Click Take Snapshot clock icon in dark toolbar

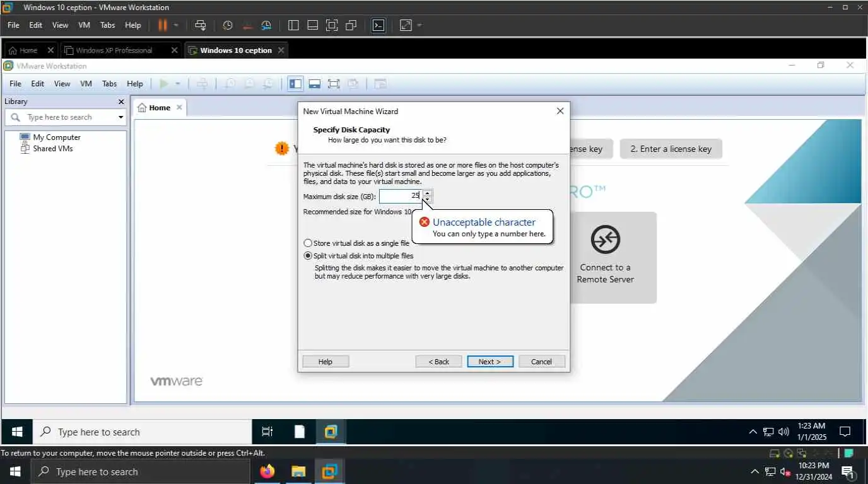(x=228, y=25)
